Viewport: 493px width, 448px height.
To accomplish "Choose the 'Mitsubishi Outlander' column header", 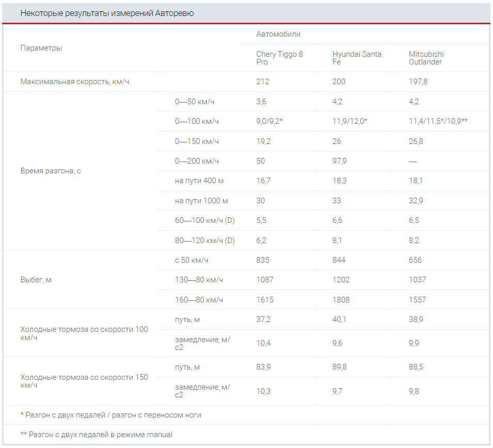I will [426, 58].
